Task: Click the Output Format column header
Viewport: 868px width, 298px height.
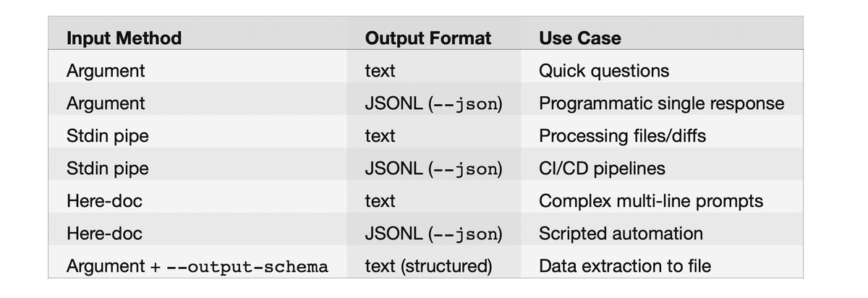Action: click(428, 38)
